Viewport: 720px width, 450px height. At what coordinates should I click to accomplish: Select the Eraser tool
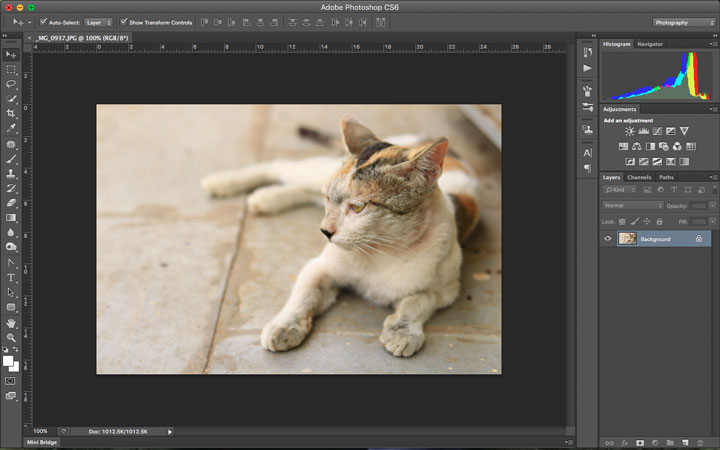coord(11,203)
